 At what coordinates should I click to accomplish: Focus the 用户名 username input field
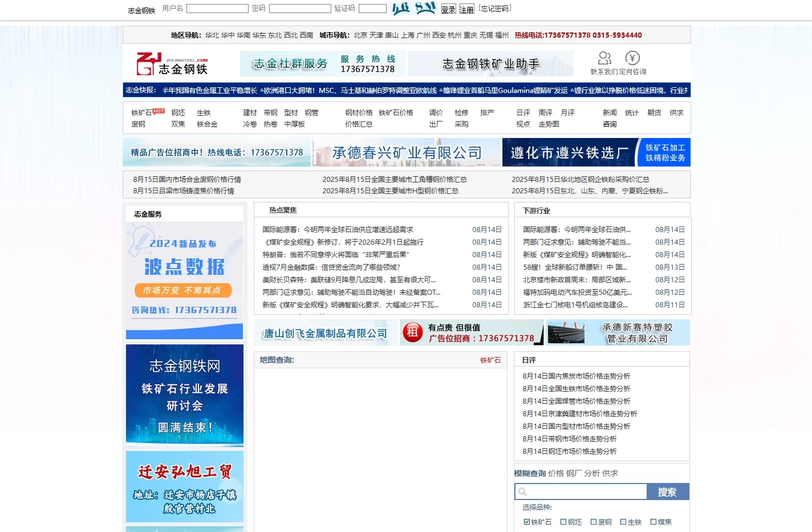tap(217, 9)
